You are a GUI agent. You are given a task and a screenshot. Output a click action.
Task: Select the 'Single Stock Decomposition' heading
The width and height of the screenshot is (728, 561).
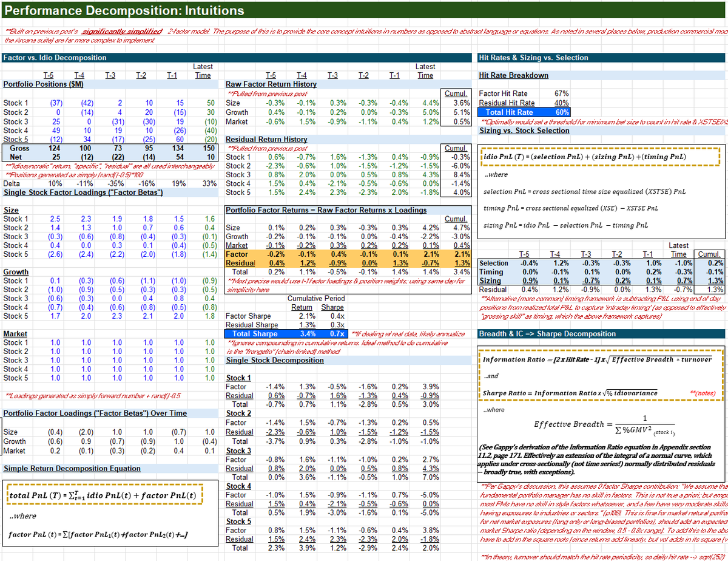tap(275, 360)
